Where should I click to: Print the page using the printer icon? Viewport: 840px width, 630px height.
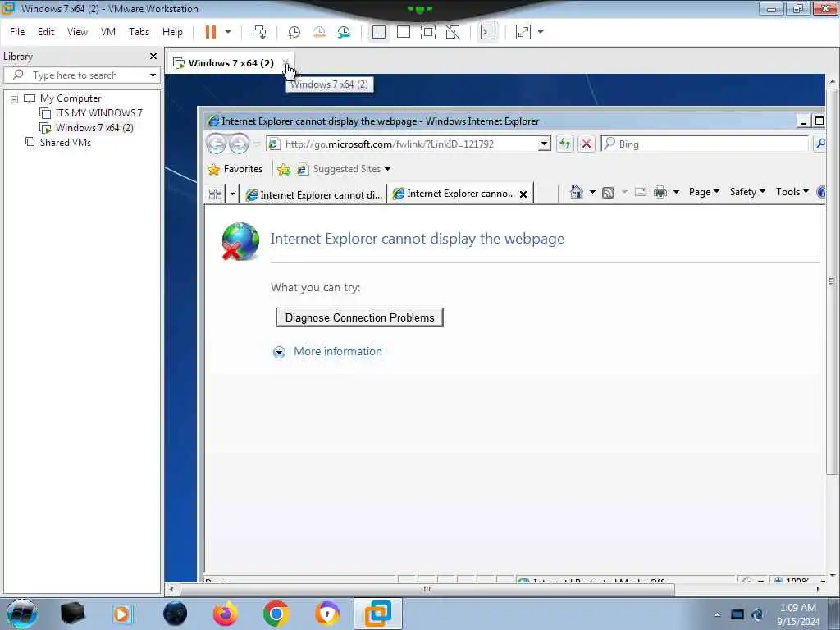(x=660, y=192)
